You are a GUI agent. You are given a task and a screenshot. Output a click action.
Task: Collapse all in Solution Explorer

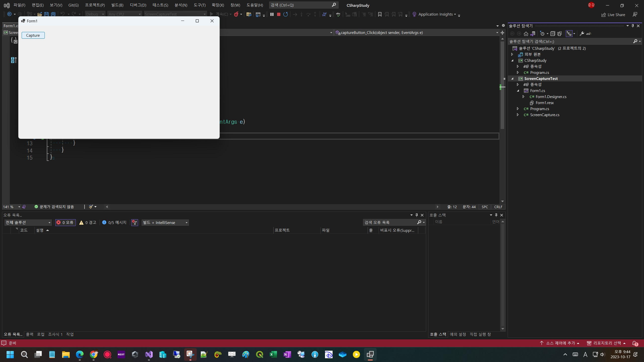click(x=552, y=34)
